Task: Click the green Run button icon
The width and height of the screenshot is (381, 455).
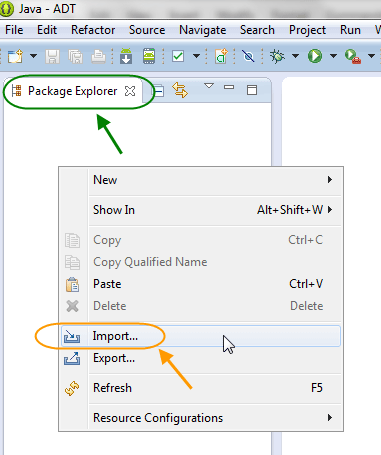Action: tap(315, 56)
